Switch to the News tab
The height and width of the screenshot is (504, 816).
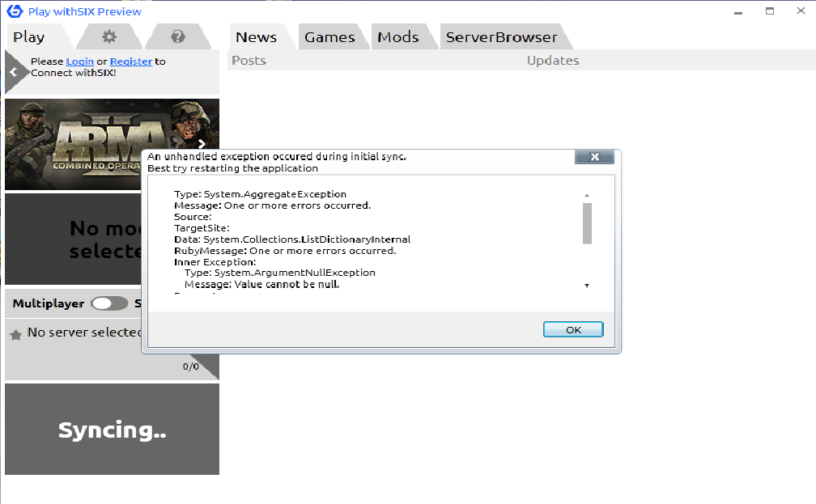point(256,37)
